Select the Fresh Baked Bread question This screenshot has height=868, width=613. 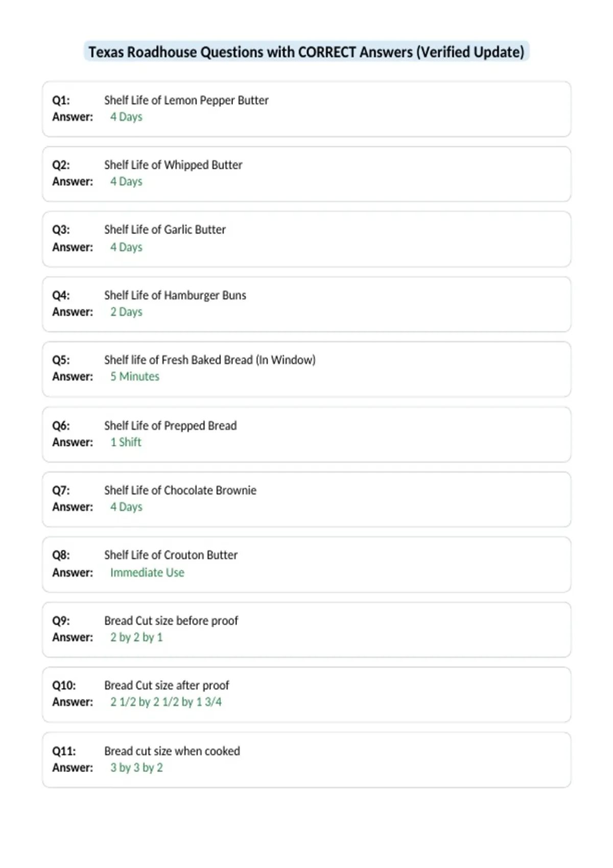(x=210, y=360)
